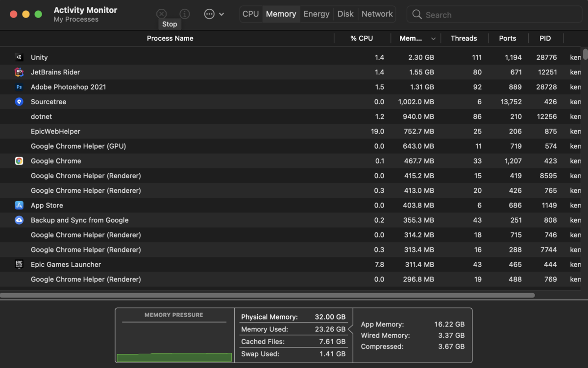Click the Wired Memory 3.37 GB value
Screen dimensions: 588x368
(452, 335)
